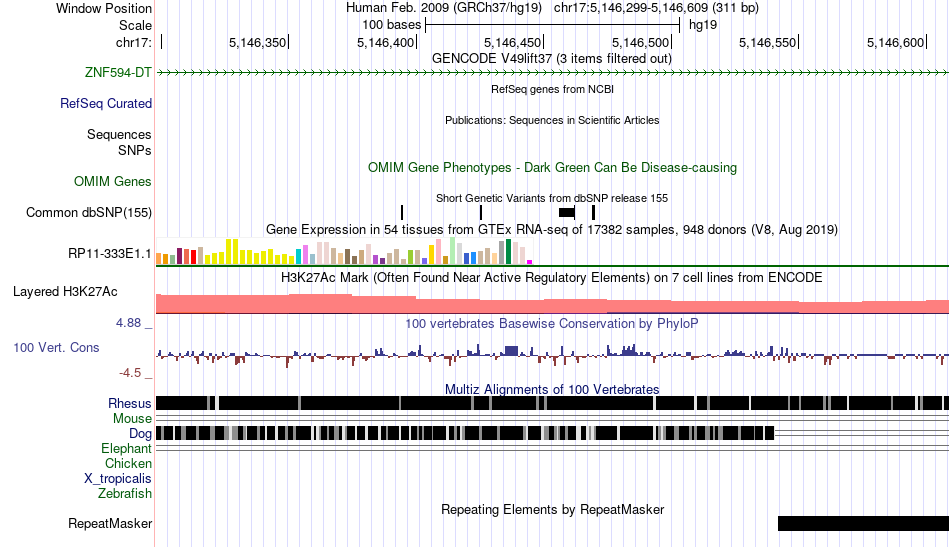Open Short Genetic Variants from dbSNP title
The height and width of the screenshot is (547, 950).
pos(552,198)
